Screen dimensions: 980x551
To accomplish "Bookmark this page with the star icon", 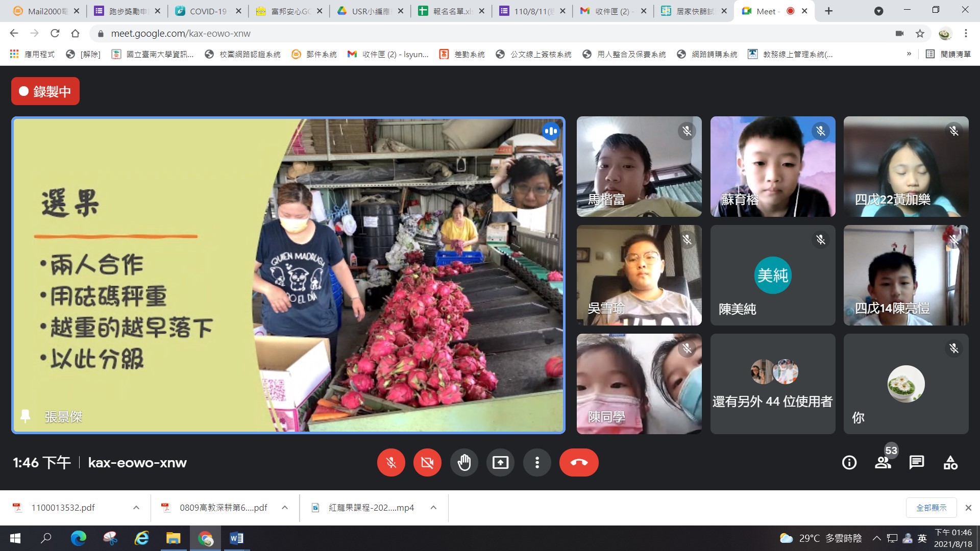I will tap(920, 33).
